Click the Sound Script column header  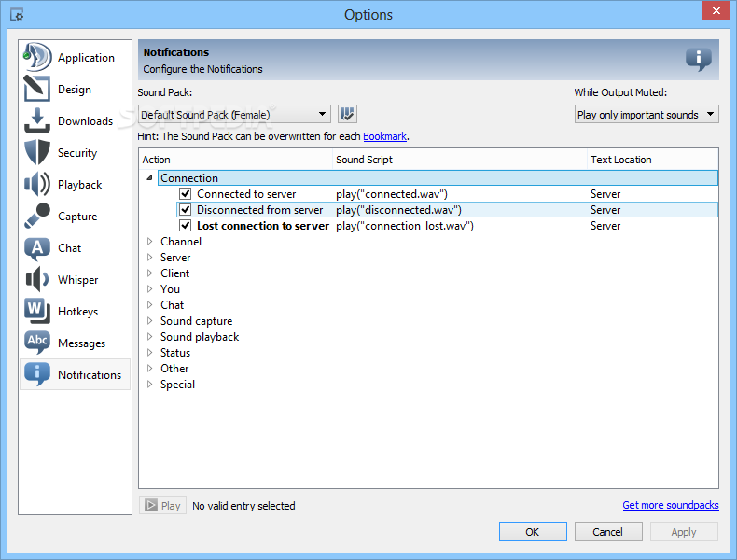click(460, 160)
